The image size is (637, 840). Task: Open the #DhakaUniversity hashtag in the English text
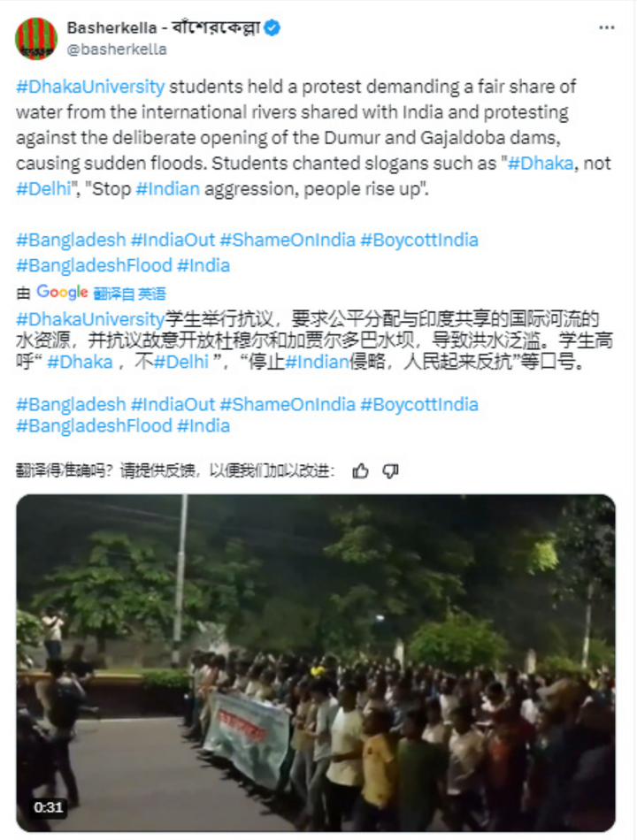tap(90, 87)
